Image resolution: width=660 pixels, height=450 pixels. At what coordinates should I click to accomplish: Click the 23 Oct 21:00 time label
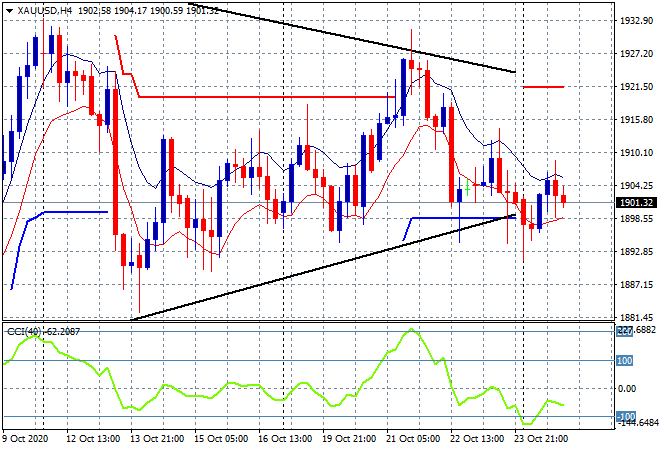click(541, 439)
